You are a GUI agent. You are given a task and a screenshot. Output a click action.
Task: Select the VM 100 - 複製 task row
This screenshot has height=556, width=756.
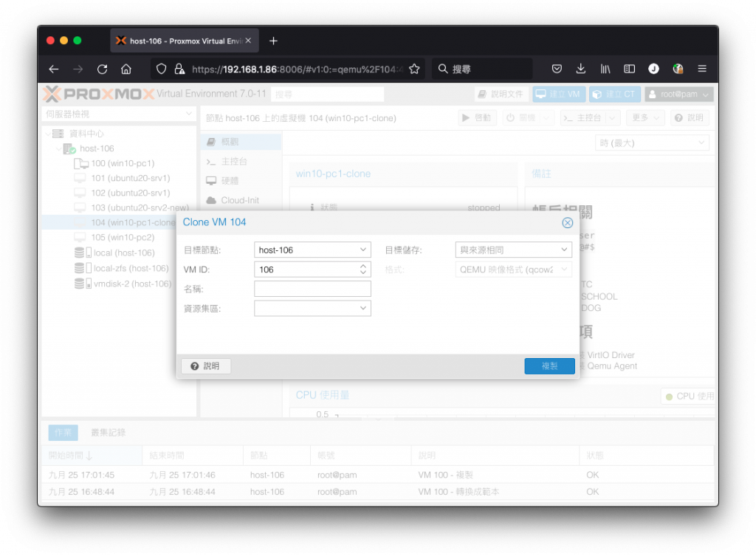[377, 475]
